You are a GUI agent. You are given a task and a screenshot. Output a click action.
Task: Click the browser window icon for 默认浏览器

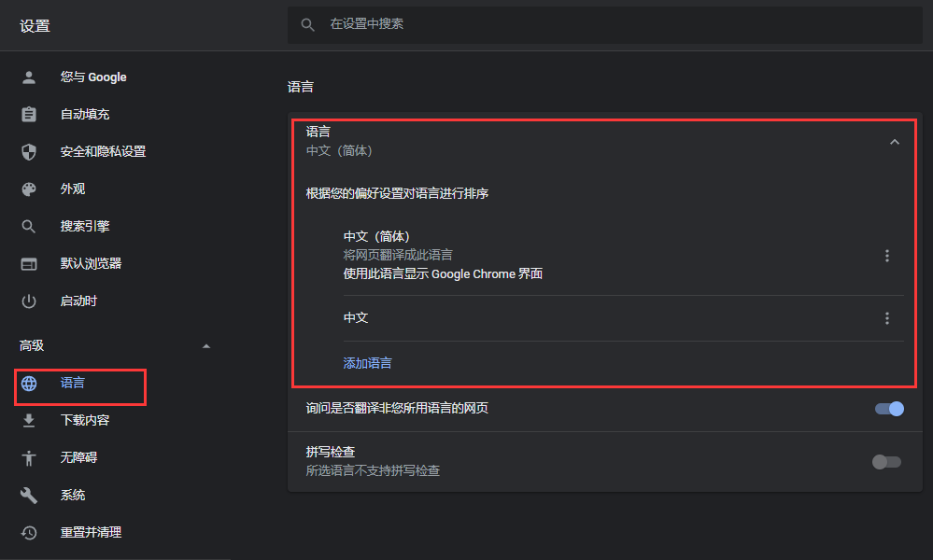pyautogui.click(x=29, y=264)
